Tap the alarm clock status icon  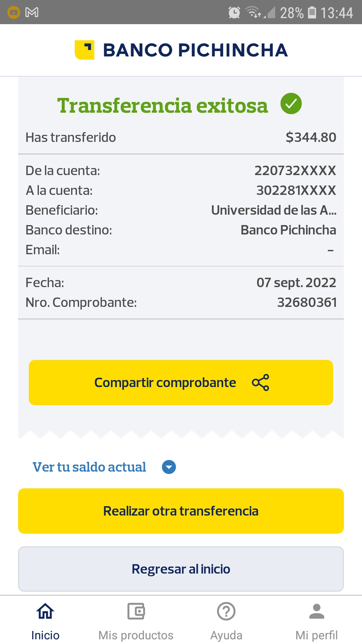(234, 13)
